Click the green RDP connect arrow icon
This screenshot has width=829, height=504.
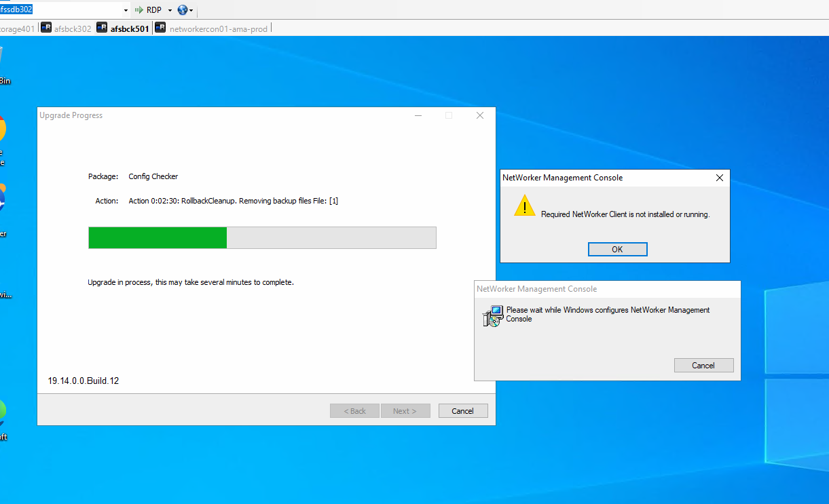(x=139, y=9)
